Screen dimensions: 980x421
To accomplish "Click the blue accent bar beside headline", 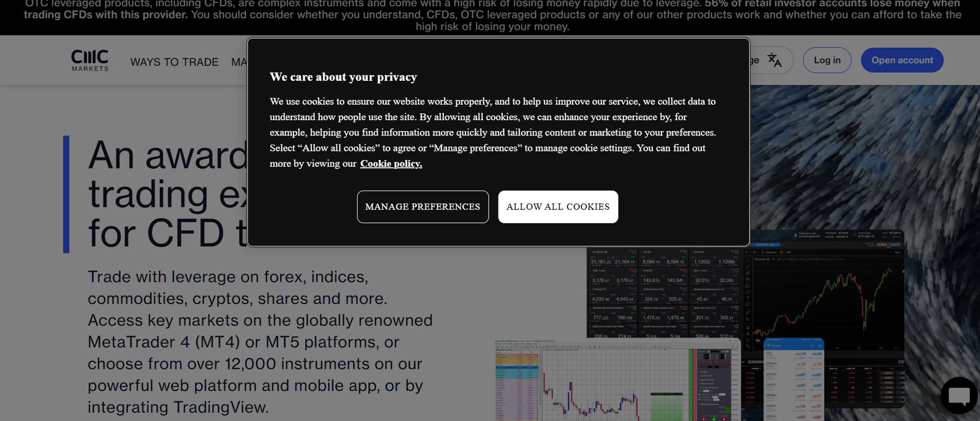I will point(66,194).
